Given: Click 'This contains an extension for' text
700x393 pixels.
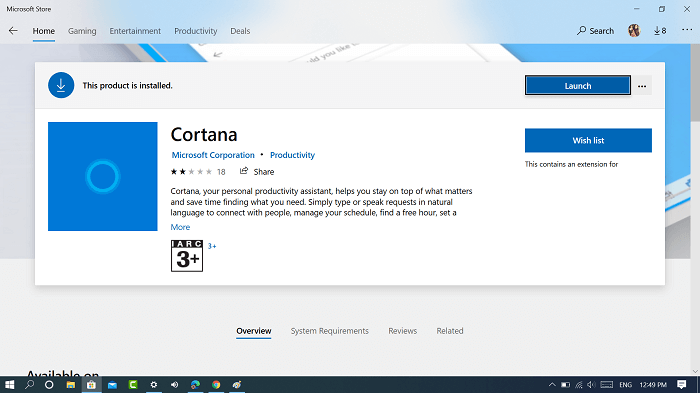Looking at the screenshot, I should [571, 164].
